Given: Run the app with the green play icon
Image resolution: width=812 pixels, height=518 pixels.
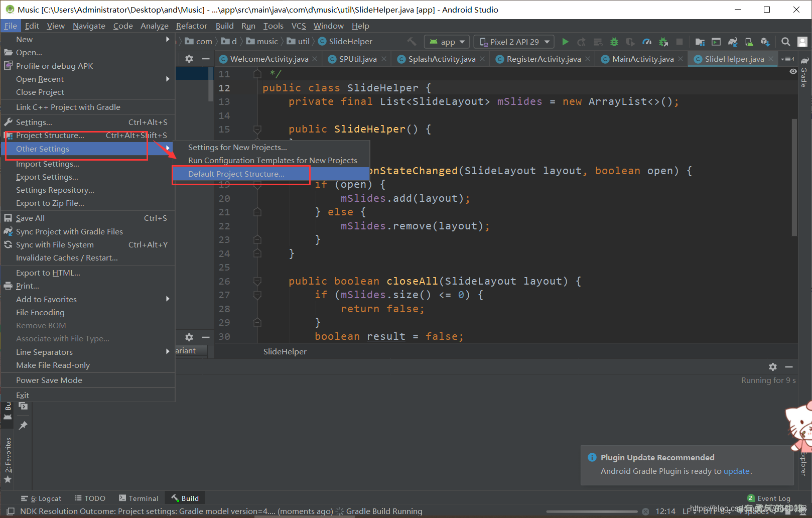Looking at the screenshot, I should (565, 42).
